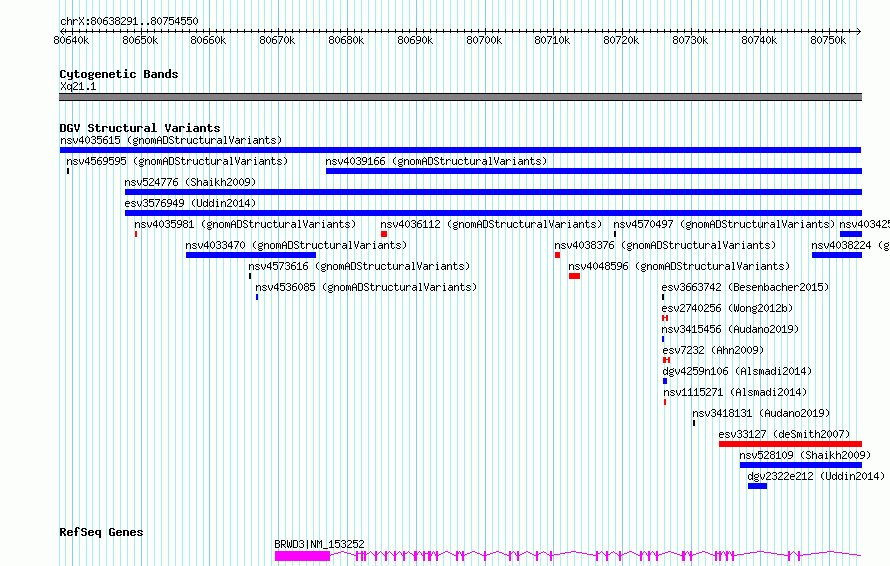The image size is (890, 566).
Task: Open the nsv4035981 variant label
Action: coord(245,224)
